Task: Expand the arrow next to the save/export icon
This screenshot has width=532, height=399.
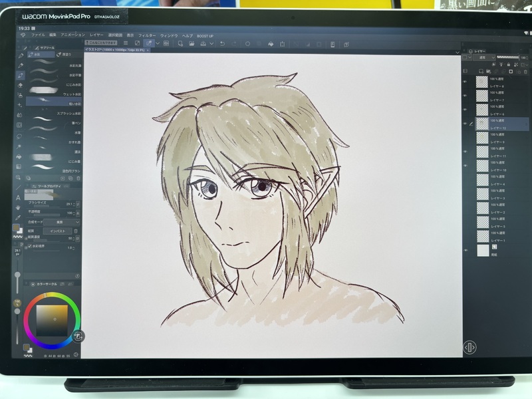Action: (x=211, y=44)
